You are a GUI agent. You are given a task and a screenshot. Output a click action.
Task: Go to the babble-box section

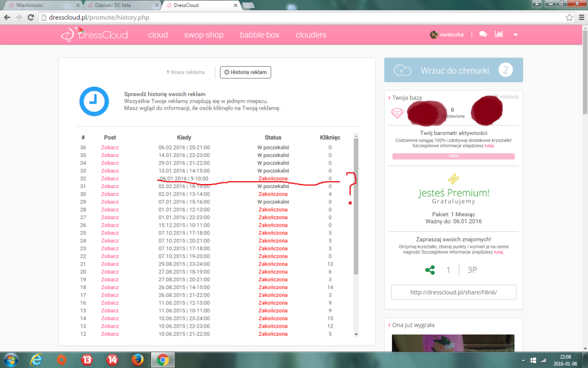click(260, 35)
